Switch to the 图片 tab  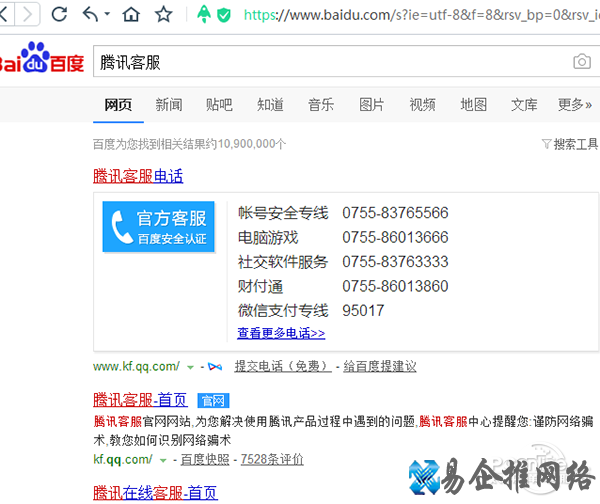(x=371, y=104)
